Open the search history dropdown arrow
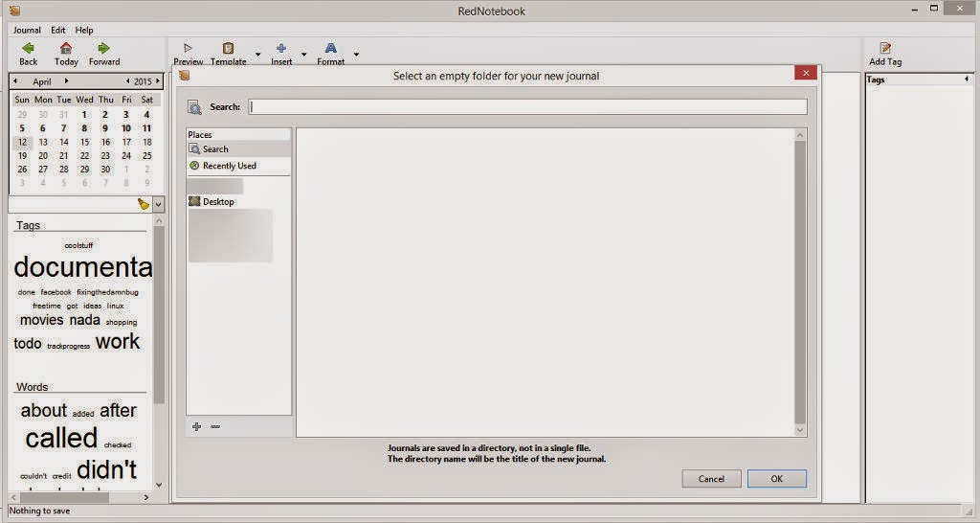 click(x=159, y=204)
